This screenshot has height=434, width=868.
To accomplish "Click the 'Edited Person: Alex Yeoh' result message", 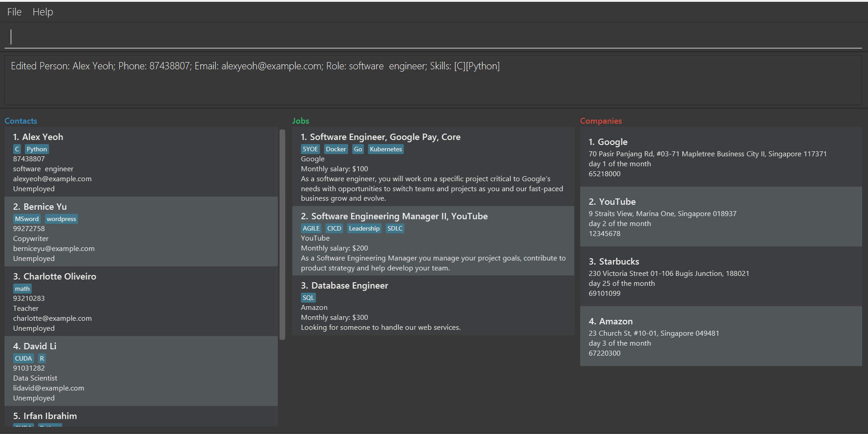I will coord(255,66).
